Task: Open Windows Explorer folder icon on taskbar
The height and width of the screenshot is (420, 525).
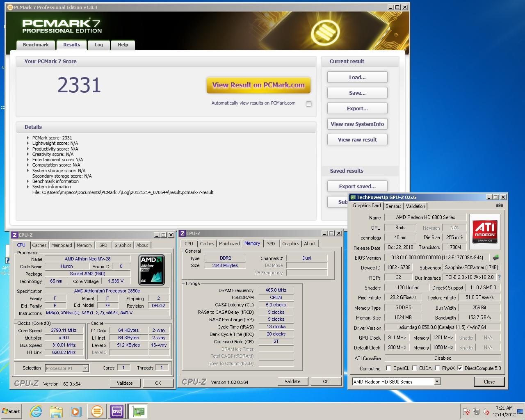Action: tap(56, 411)
